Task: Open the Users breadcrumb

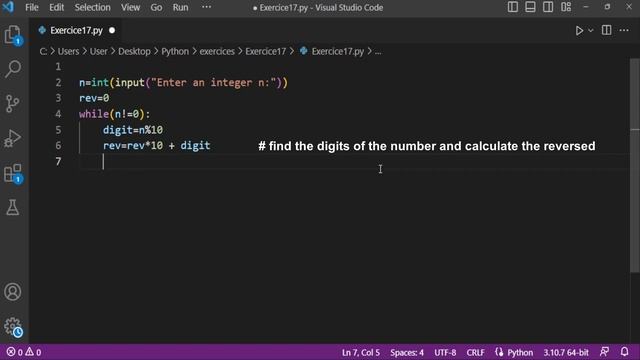Action: pos(68,51)
